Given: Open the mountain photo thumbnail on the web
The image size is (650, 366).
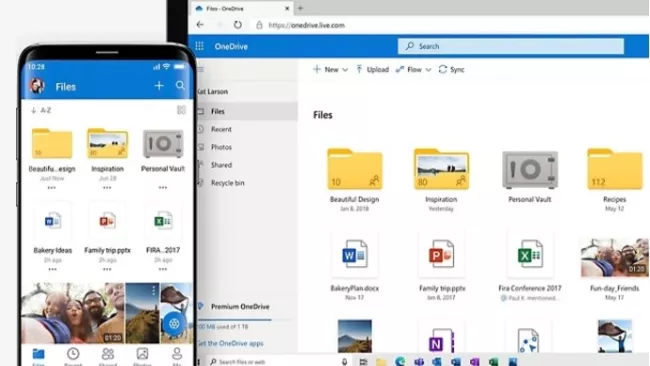Looking at the screenshot, I should (354, 336).
